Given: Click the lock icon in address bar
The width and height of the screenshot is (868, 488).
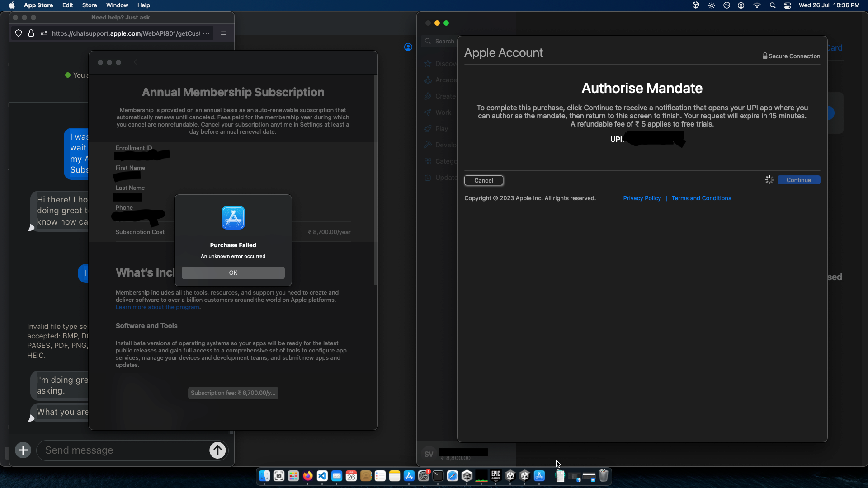Looking at the screenshot, I should pyautogui.click(x=31, y=33).
